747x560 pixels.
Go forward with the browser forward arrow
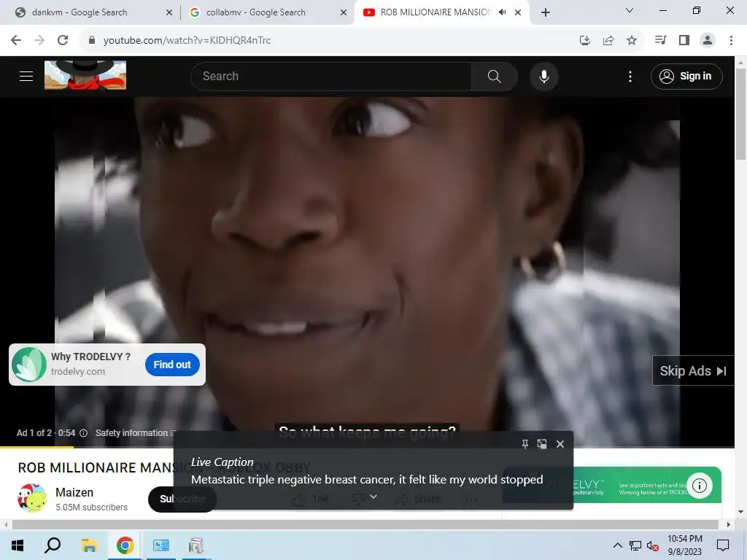[x=39, y=40]
